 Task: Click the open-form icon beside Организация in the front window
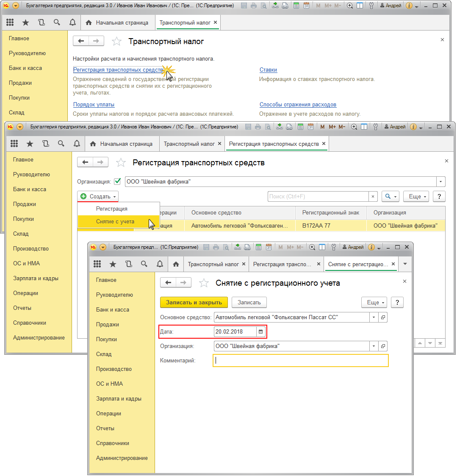point(383,346)
